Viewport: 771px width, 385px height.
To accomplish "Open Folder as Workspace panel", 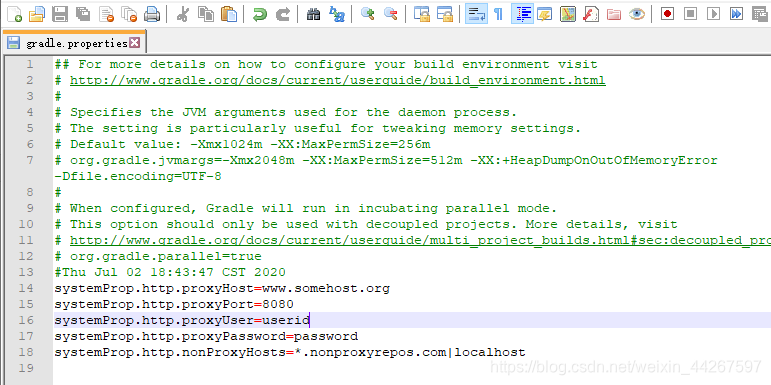I will tap(614, 14).
